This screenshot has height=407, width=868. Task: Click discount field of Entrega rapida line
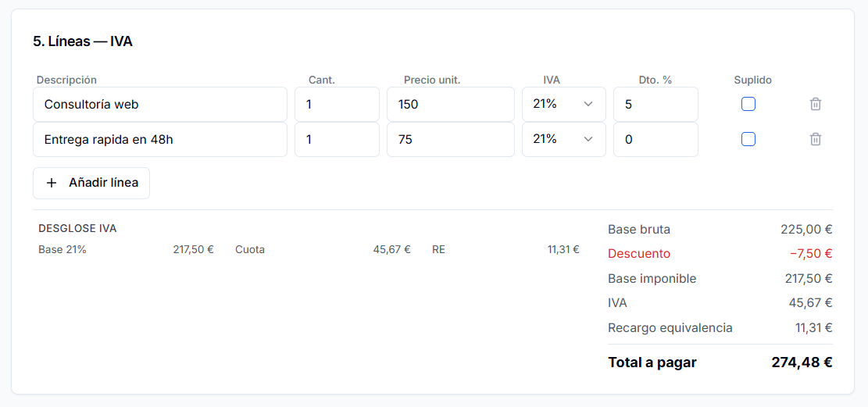(655, 139)
